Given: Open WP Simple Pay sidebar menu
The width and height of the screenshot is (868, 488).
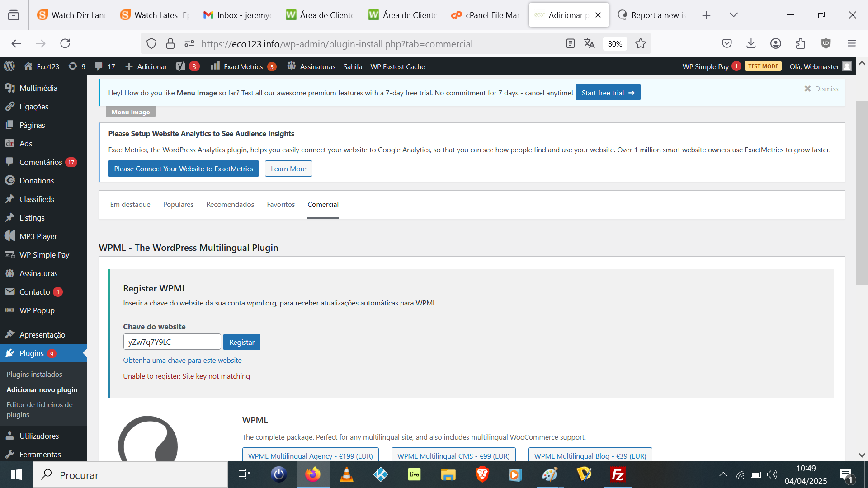Looking at the screenshot, I should 43,255.
